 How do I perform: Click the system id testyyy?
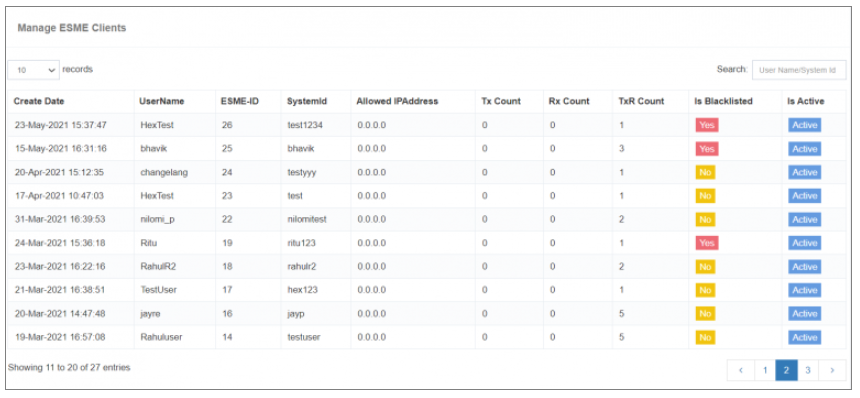coord(302,172)
